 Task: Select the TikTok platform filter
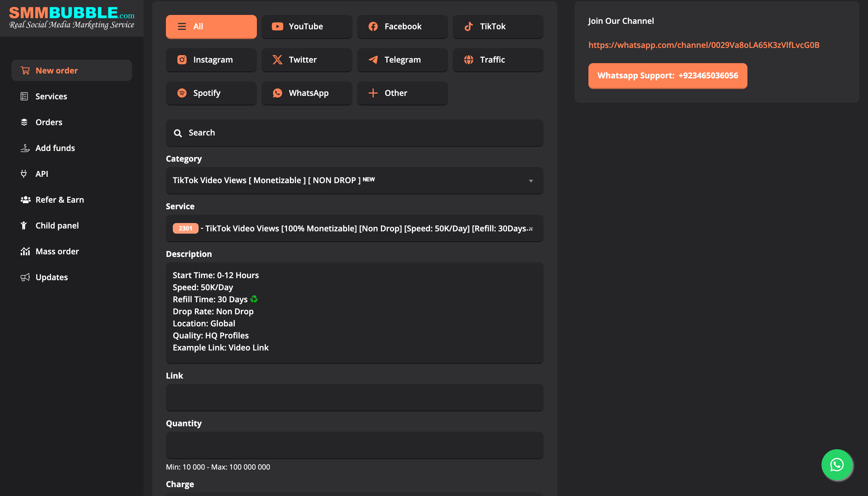pyautogui.click(x=498, y=27)
